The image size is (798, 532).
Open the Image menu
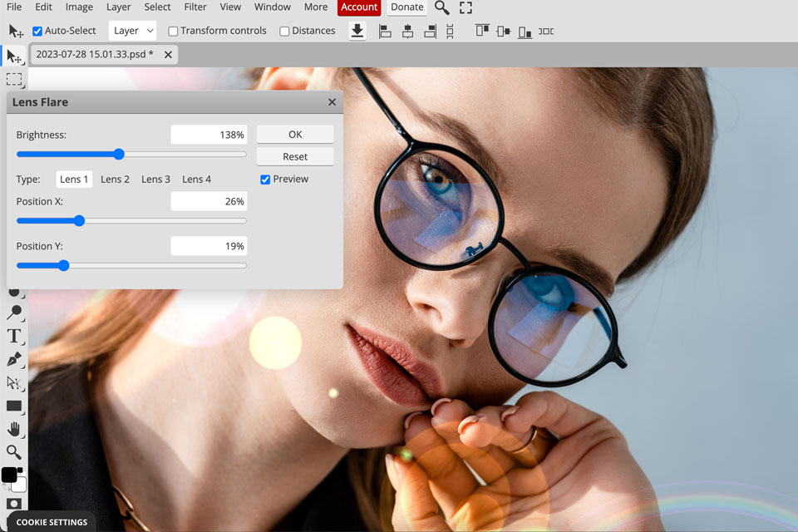79,7
